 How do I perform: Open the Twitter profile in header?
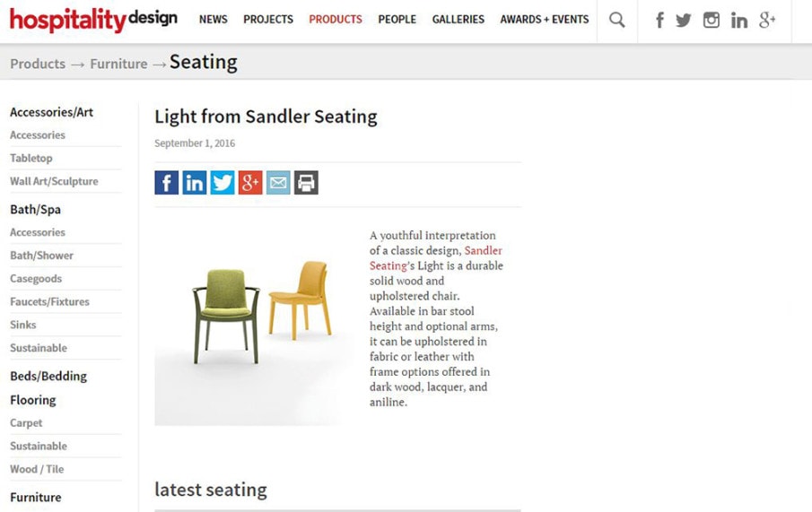[684, 20]
